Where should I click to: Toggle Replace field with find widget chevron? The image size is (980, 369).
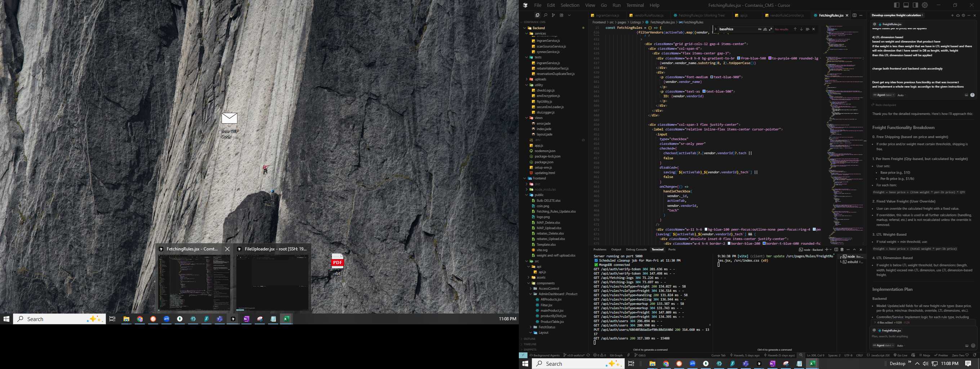point(715,29)
